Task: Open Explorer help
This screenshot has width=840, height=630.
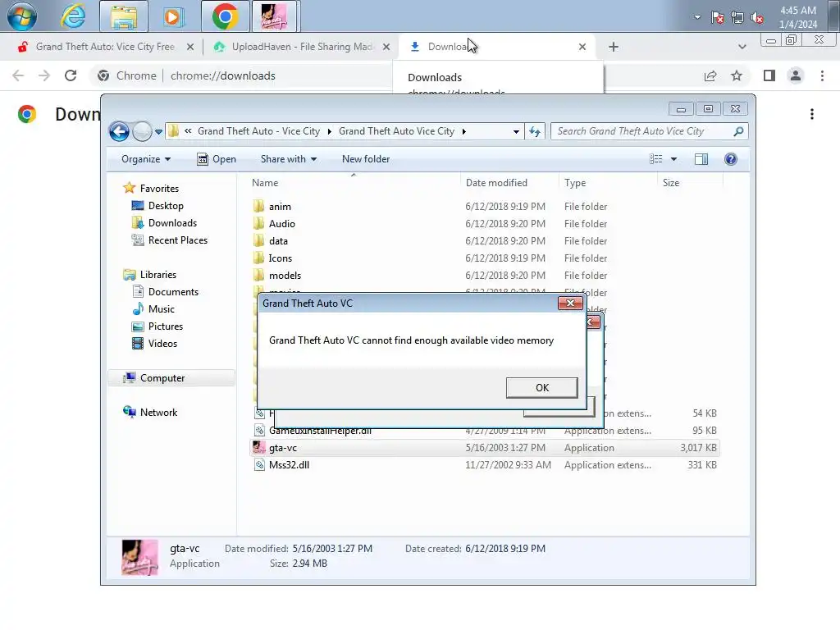Action: click(731, 159)
